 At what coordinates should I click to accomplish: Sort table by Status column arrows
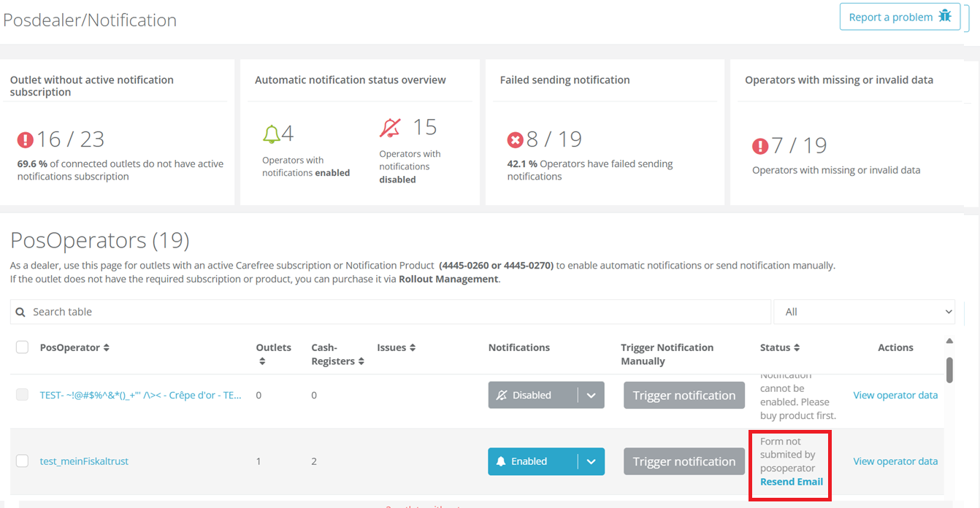(x=797, y=348)
